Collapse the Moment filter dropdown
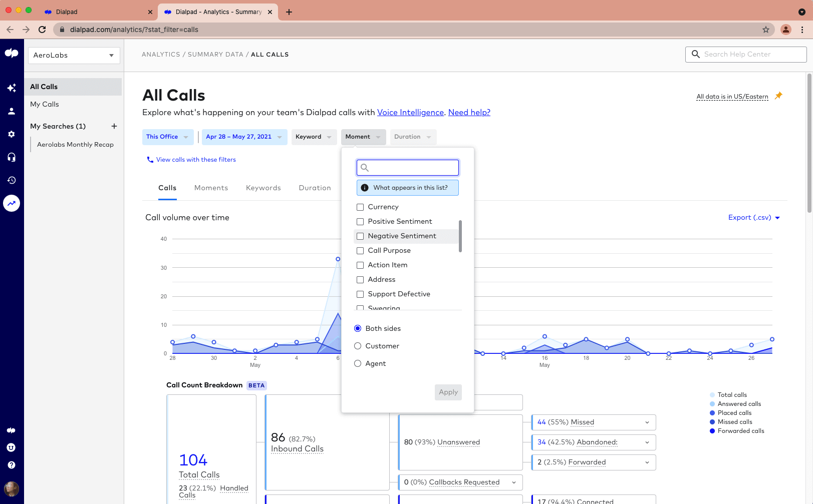This screenshot has width=813, height=504. [x=364, y=137]
